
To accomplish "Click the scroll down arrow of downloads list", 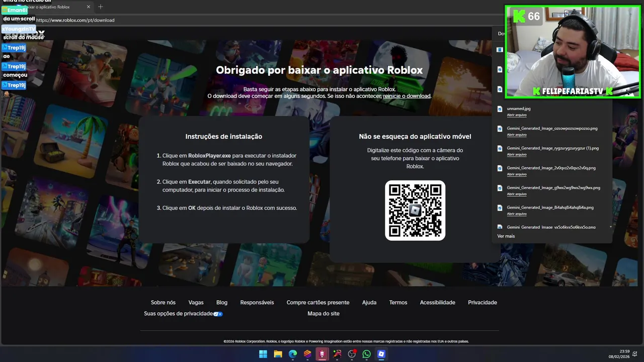I will click(611, 227).
